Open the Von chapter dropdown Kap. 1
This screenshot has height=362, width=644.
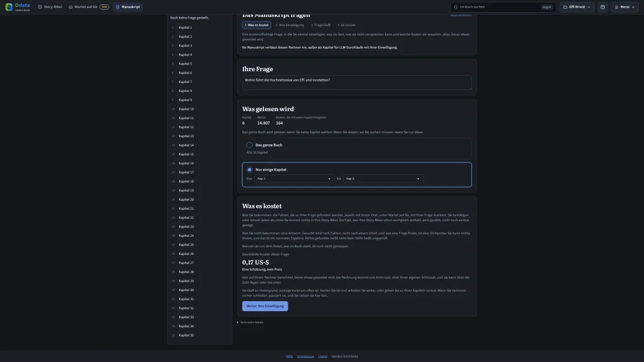[x=294, y=178]
